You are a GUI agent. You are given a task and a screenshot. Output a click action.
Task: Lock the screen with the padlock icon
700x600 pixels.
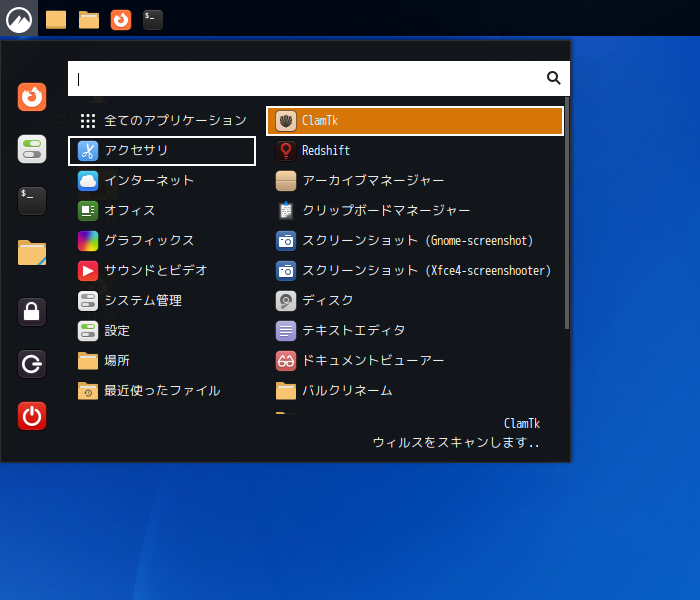(32, 312)
